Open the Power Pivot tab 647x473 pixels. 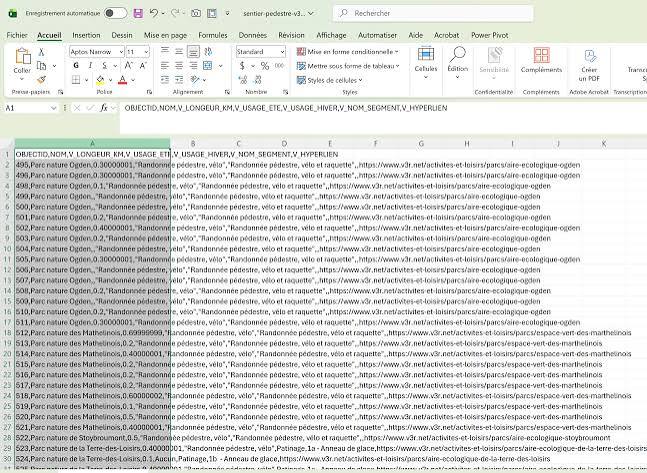click(x=490, y=35)
